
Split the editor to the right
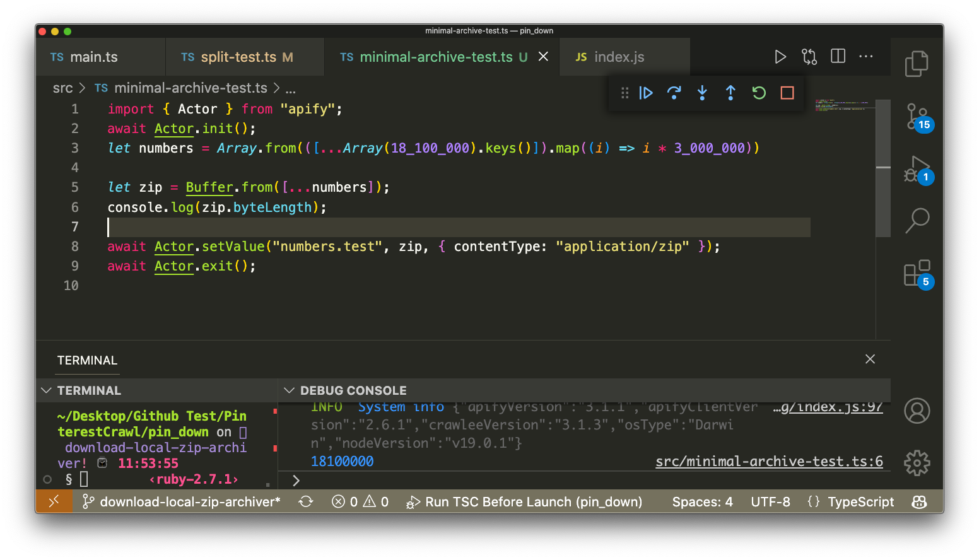[838, 56]
